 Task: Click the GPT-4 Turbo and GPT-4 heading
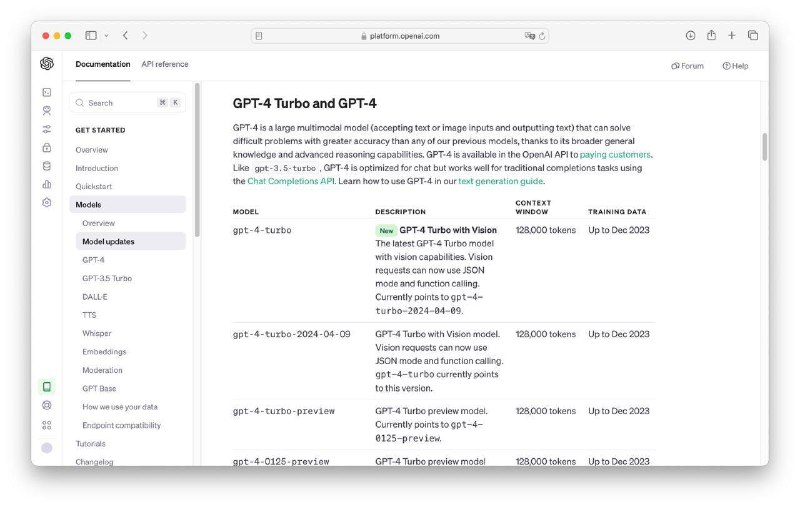[305, 104]
